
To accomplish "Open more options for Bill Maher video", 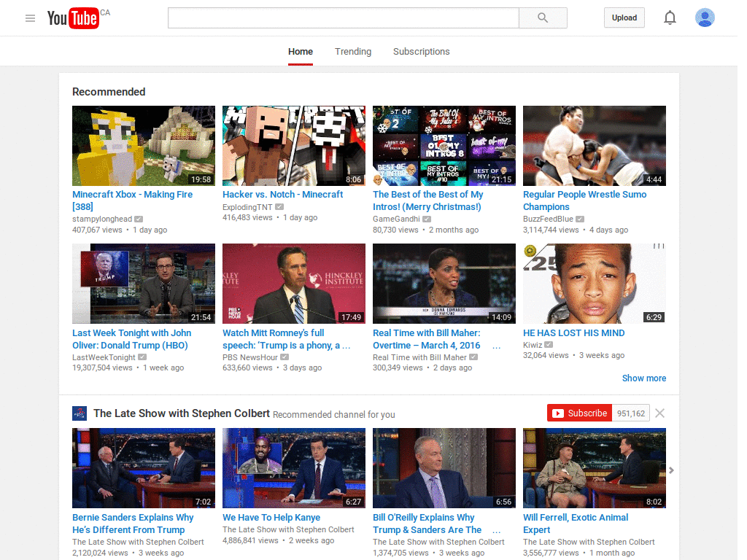I will pos(496,346).
